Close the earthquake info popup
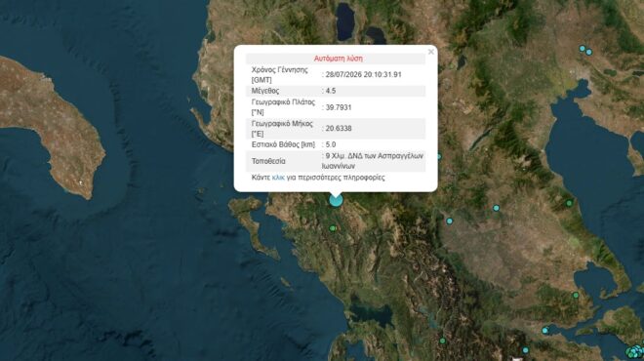 [431, 52]
